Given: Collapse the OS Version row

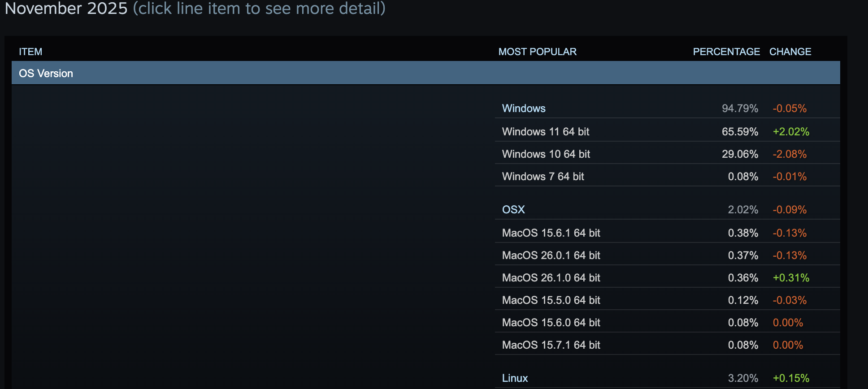Looking at the screenshot, I should [46, 73].
